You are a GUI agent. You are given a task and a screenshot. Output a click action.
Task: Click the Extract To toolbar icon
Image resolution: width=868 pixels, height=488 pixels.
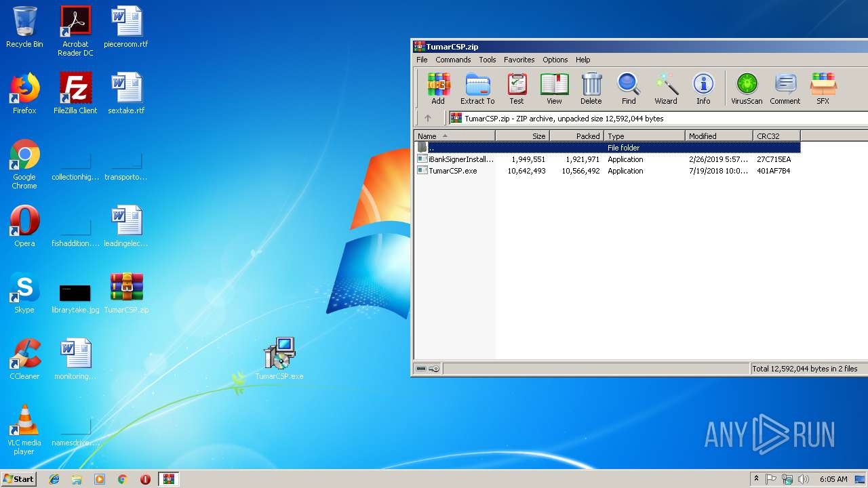coord(477,89)
